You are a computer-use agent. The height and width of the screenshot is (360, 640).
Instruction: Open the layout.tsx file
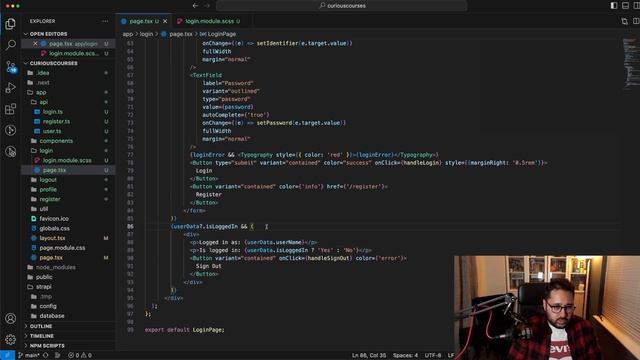click(68, 238)
